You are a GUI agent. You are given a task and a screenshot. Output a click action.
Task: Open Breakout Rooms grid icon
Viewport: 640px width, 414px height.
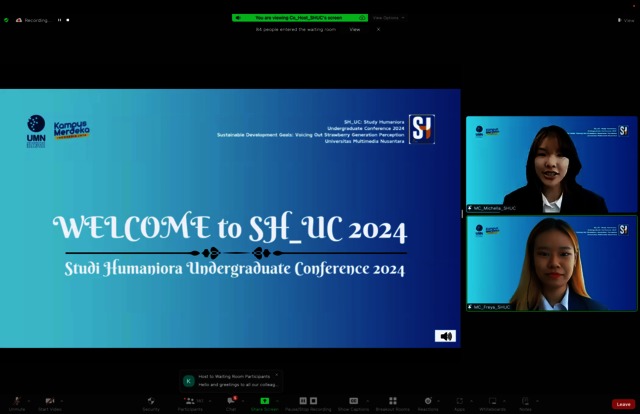coord(393,401)
